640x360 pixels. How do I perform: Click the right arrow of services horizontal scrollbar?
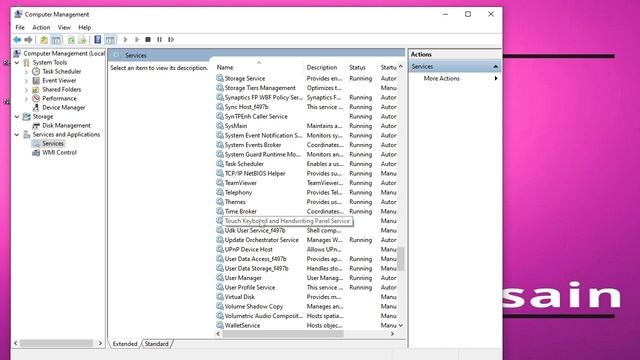pyautogui.click(x=392, y=334)
